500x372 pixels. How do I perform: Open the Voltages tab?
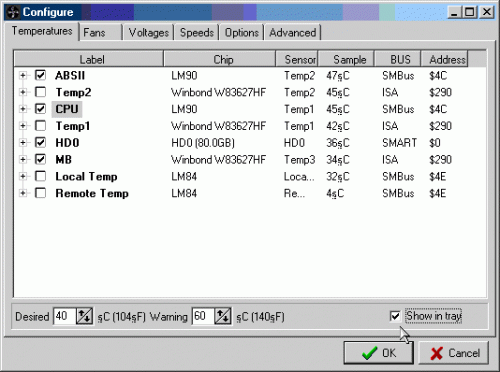148,33
